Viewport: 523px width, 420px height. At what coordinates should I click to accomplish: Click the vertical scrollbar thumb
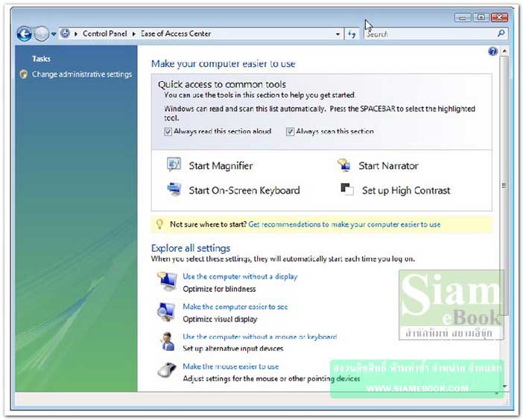(504, 185)
